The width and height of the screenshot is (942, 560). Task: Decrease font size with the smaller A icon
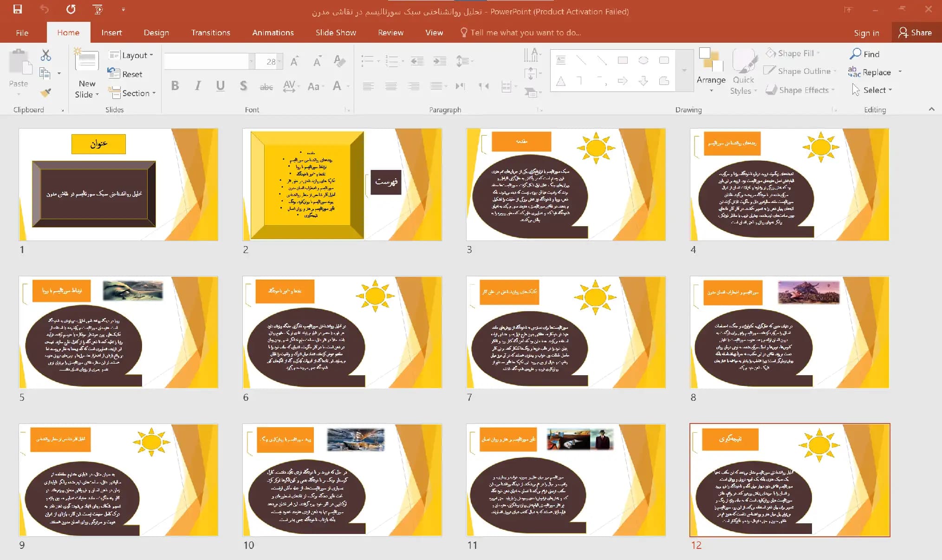(x=317, y=61)
